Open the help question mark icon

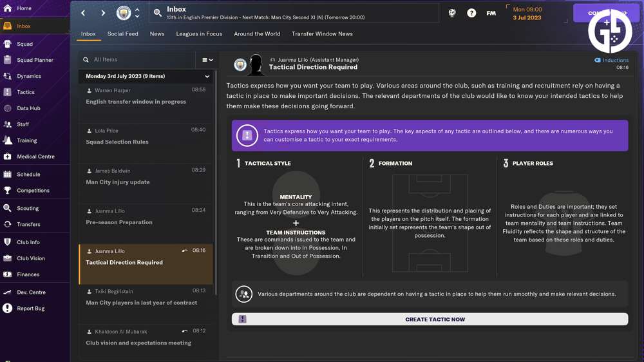point(471,13)
